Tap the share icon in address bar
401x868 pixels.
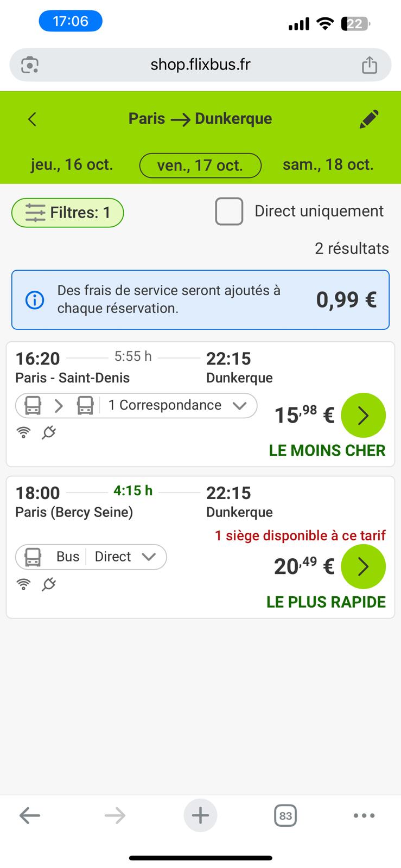370,65
